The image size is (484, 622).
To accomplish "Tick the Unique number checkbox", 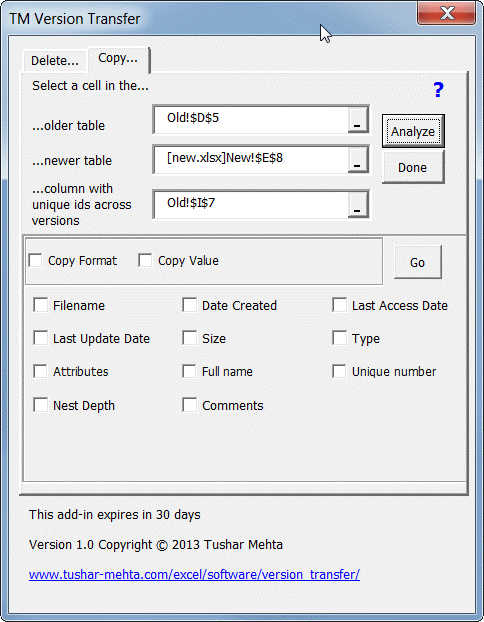I will click(x=340, y=371).
